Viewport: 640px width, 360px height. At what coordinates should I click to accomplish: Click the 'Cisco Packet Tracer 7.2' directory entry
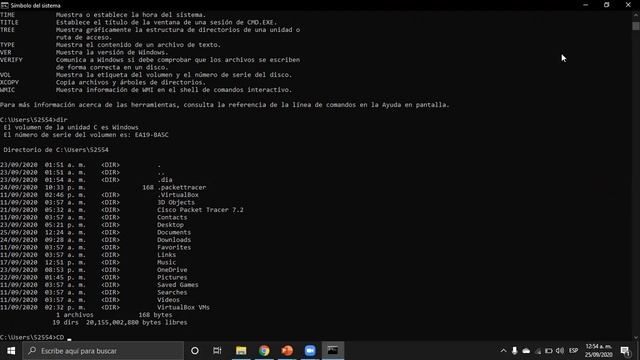pyautogui.click(x=200, y=210)
